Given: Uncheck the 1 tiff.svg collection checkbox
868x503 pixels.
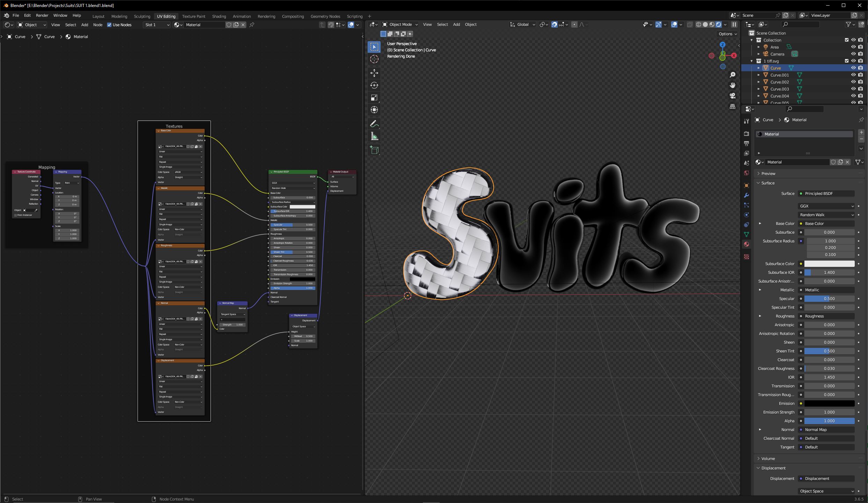Looking at the screenshot, I should pyautogui.click(x=847, y=61).
